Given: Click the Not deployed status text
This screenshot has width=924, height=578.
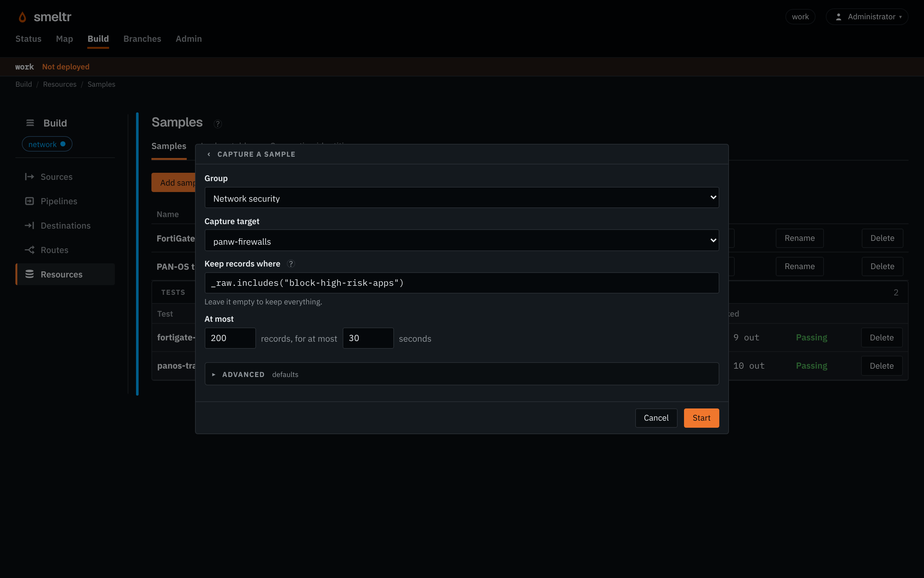Looking at the screenshot, I should pyautogui.click(x=66, y=66).
